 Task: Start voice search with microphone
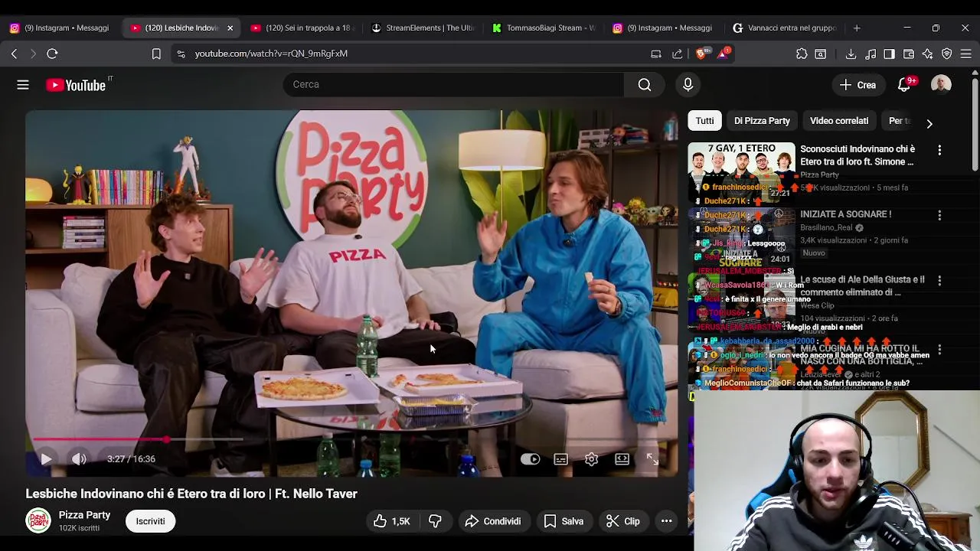pyautogui.click(x=688, y=84)
